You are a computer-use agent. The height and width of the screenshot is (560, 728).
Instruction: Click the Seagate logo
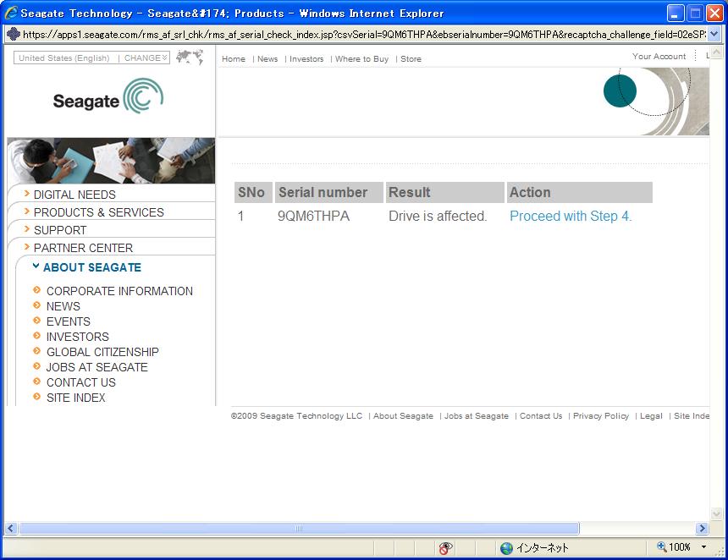click(108, 96)
